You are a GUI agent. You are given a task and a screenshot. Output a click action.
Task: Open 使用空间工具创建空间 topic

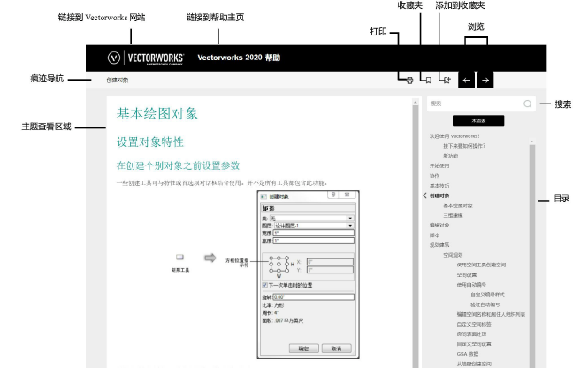(481, 265)
